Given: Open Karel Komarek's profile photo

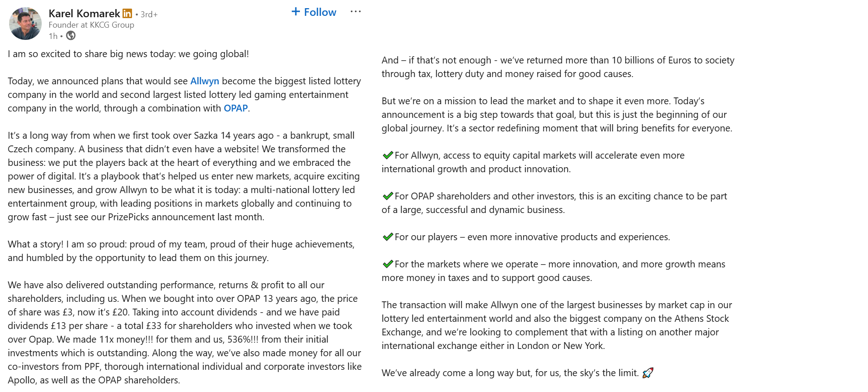Looking at the screenshot, I should point(25,24).
